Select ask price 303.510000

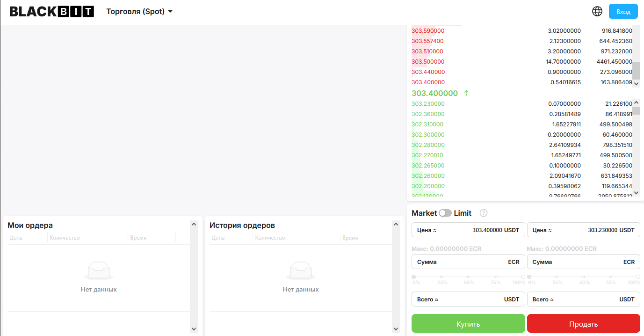point(427,51)
